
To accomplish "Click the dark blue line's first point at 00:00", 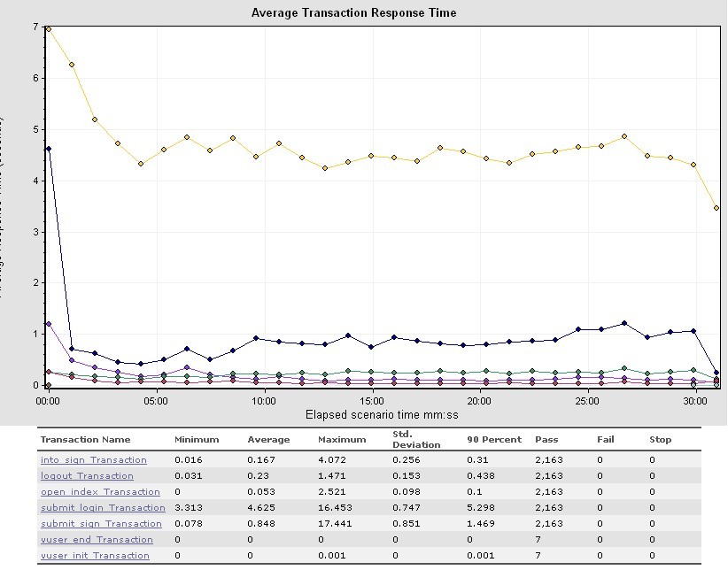I will pos(48,149).
